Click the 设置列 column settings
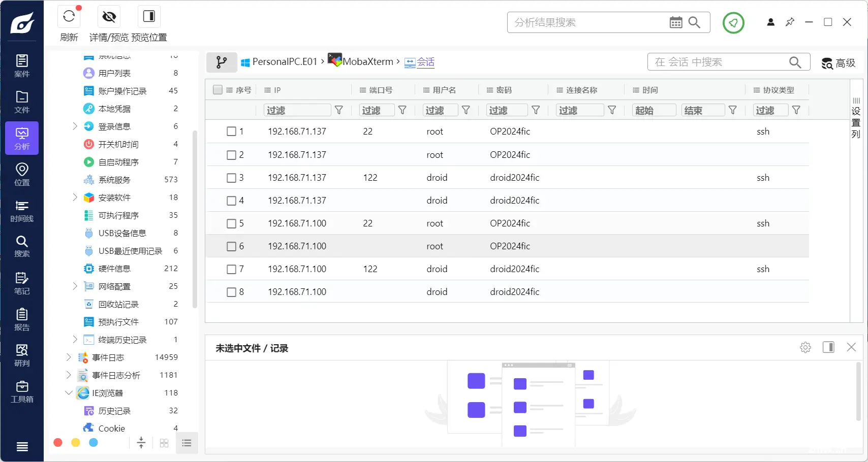868x462 pixels. click(x=856, y=118)
